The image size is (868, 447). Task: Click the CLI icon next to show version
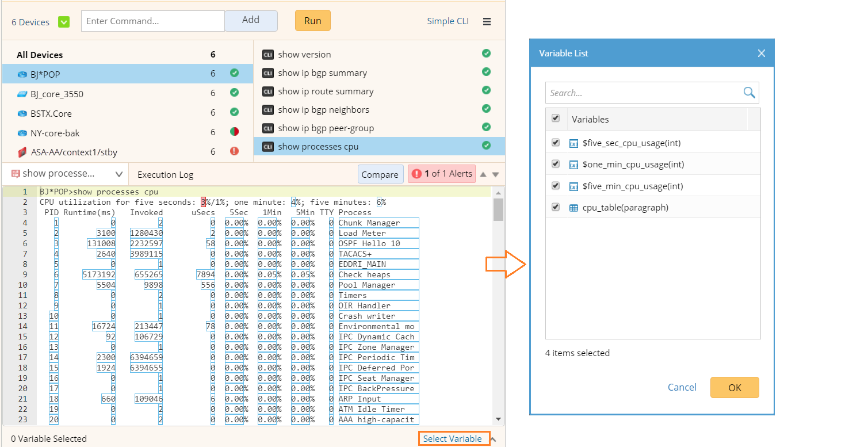pyautogui.click(x=267, y=55)
